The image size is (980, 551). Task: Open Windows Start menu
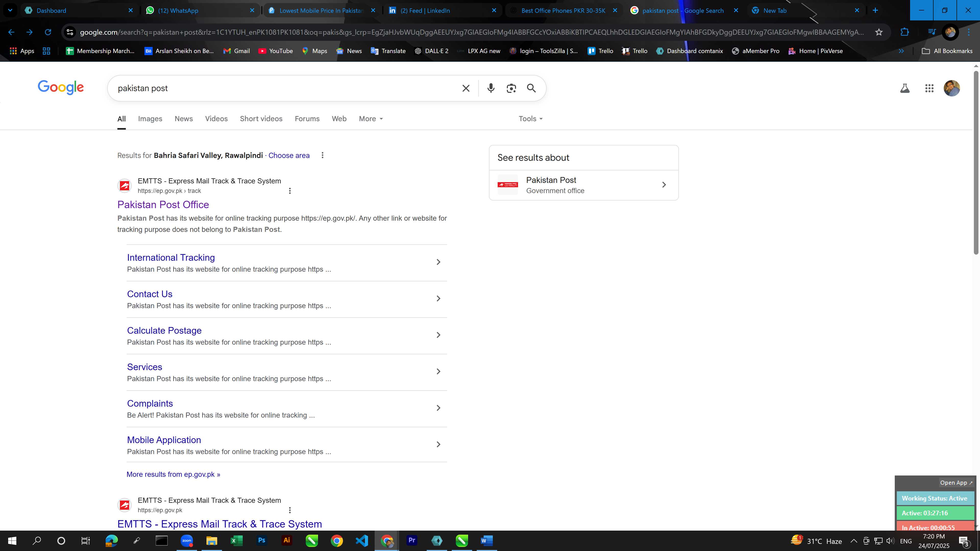click(x=12, y=540)
